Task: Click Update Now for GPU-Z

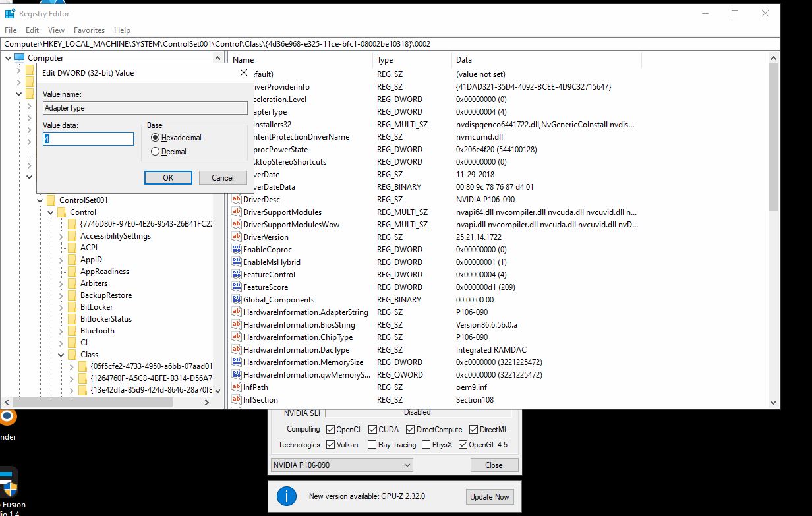Action: [x=488, y=496]
